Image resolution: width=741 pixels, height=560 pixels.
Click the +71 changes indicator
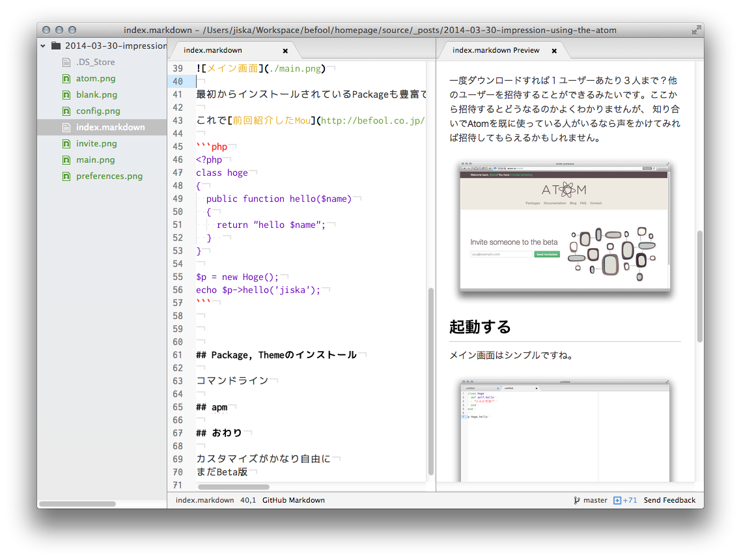pyautogui.click(x=630, y=500)
